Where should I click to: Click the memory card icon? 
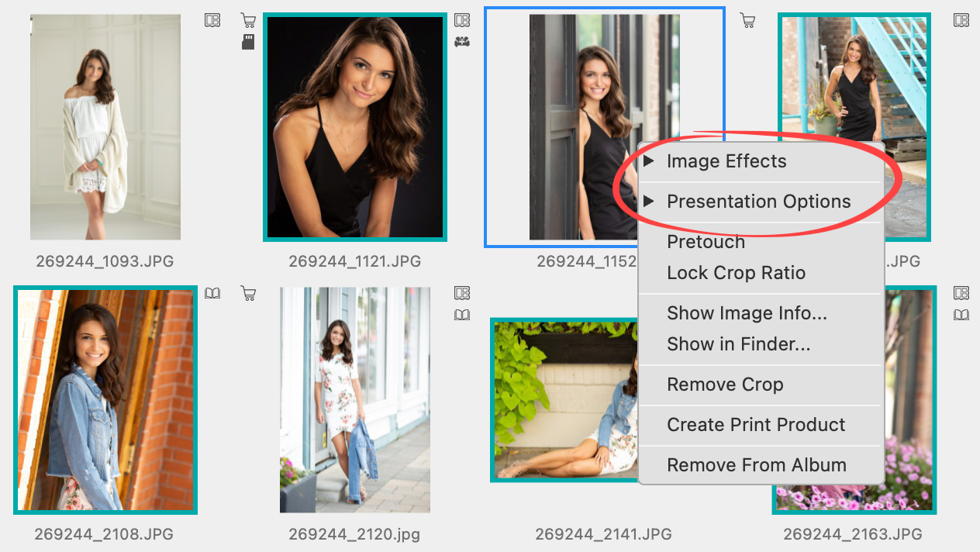coord(248,42)
